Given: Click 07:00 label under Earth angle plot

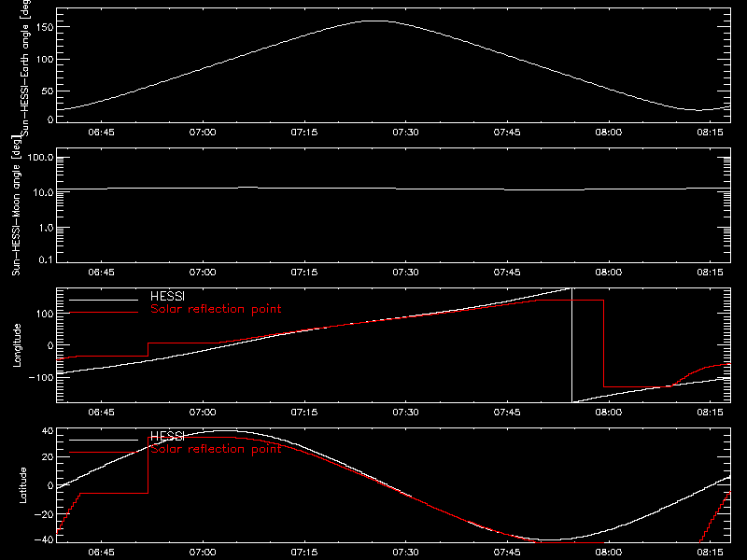Looking at the screenshot, I should pyautogui.click(x=203, y=133).
